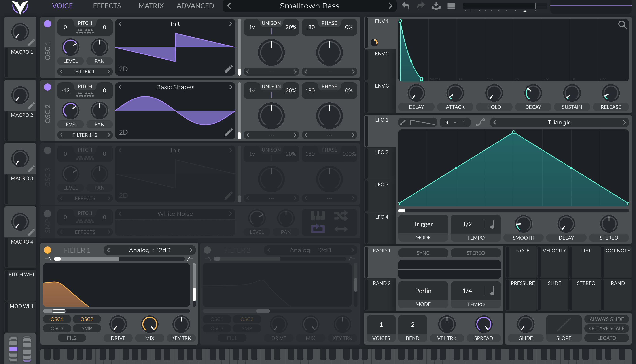Edit OSC 1 wavetable with pencil
Screen dimensions: 636x364
point(228,69)
